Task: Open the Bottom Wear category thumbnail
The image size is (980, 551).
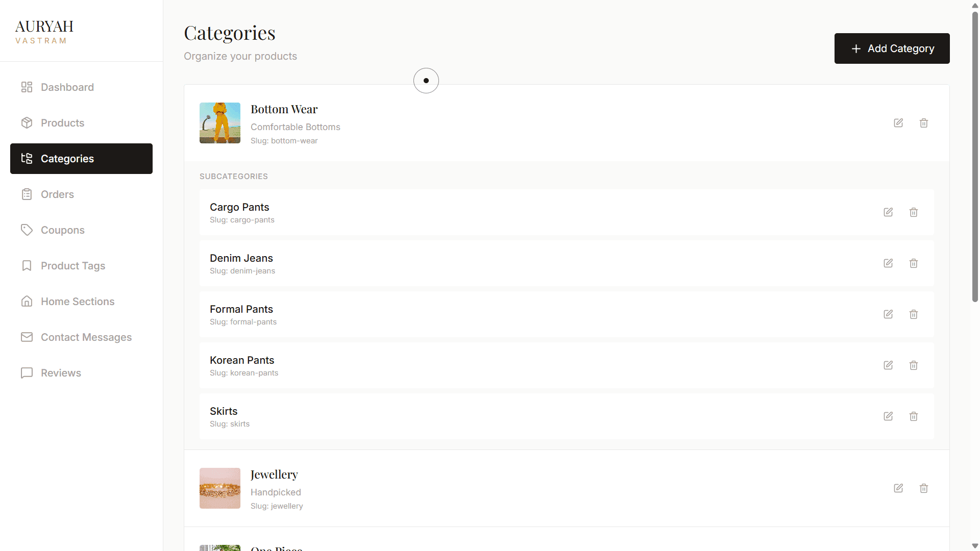Action: click(220, 123)
